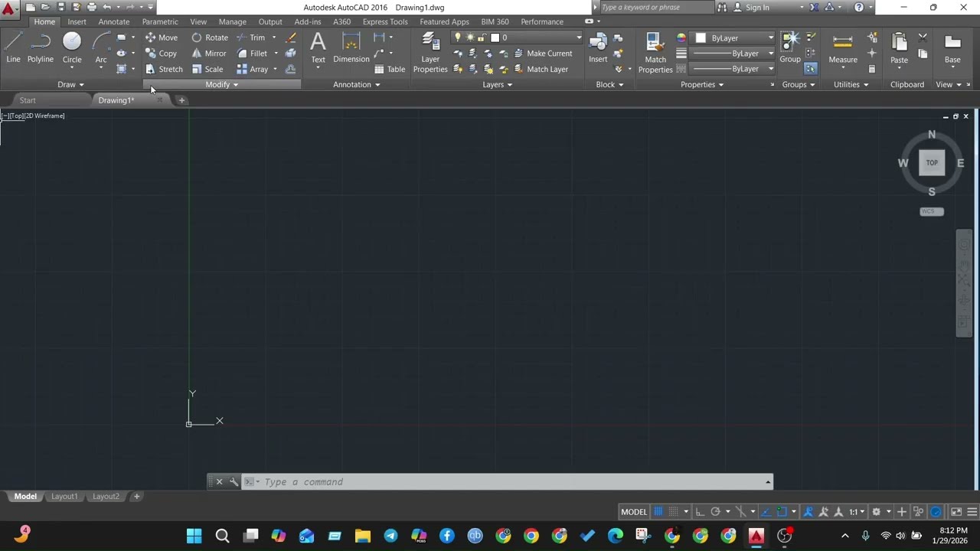Insert a Table

pos(390,69)
